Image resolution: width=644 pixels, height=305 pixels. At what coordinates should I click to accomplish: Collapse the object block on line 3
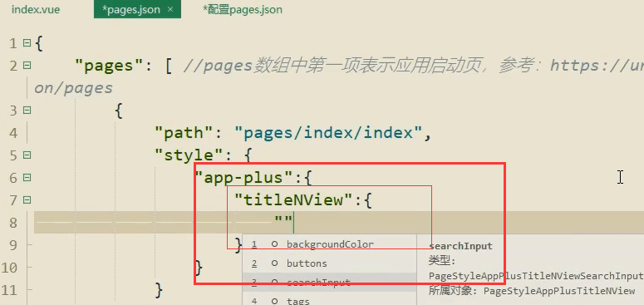[x=27, y=110]
